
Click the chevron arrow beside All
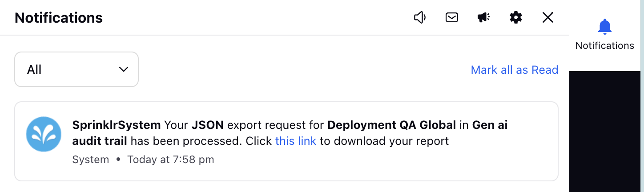coord(124,69)
